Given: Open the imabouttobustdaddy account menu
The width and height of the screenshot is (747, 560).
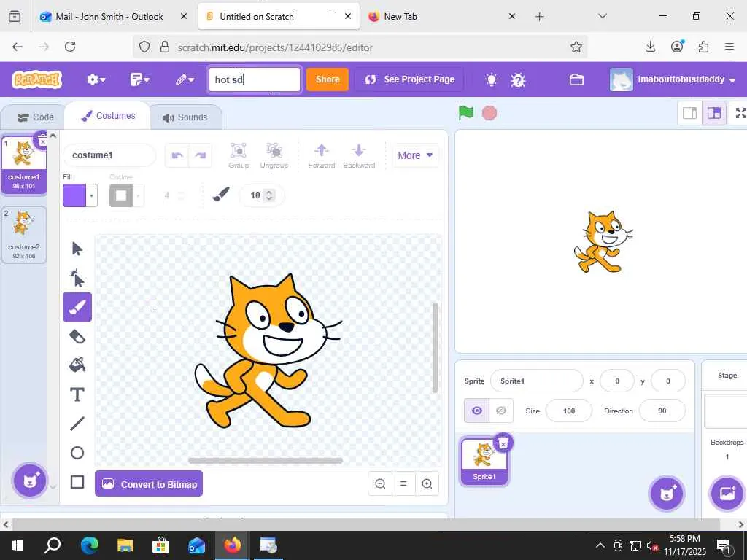Looking at the screenshot, I should pyautogui.click(x=673, y=79).
